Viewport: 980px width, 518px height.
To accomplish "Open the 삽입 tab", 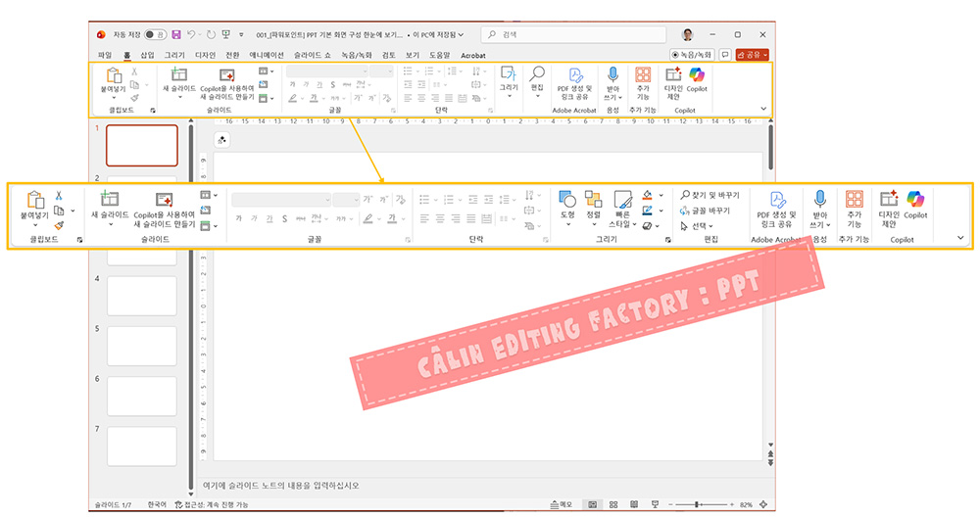I will click(147, 55).
